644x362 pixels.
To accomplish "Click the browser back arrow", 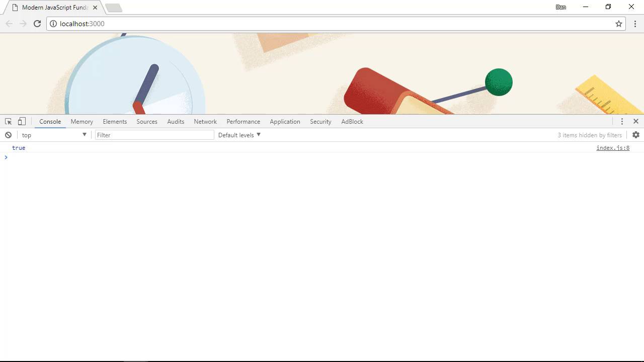I will 9,24.
